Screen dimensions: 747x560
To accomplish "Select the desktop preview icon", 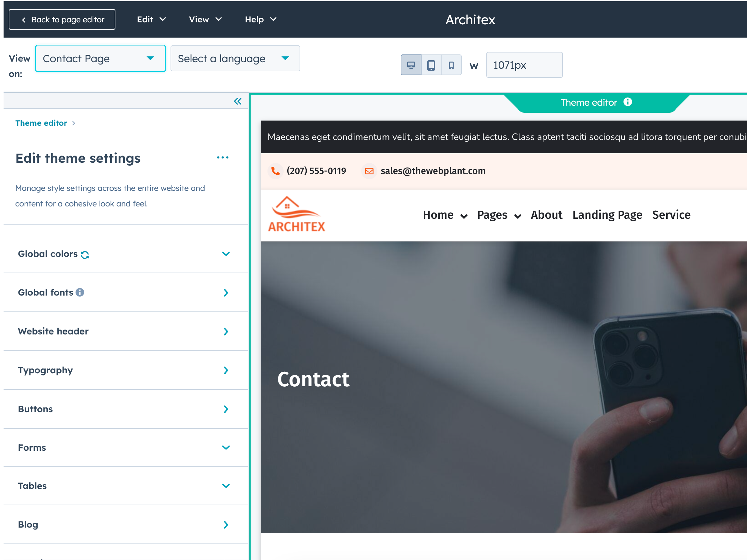I will [x=411, y=65].
